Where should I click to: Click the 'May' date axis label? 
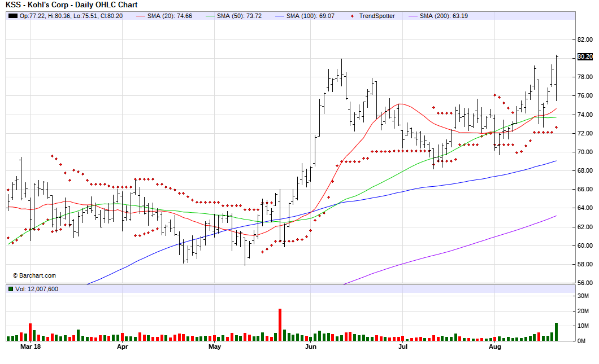(215, 347)
